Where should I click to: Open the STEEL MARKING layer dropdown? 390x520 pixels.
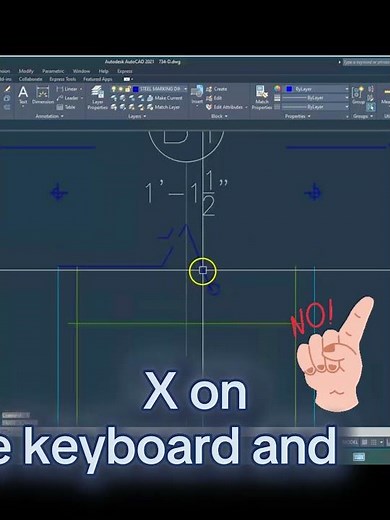coord(185,89)
